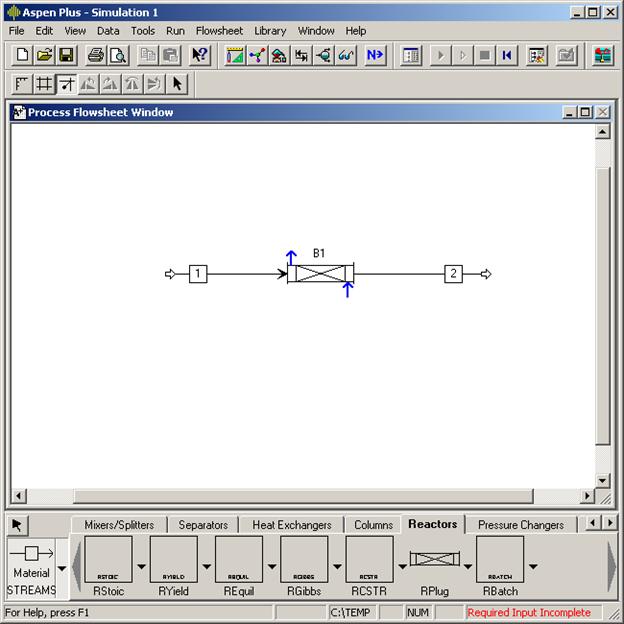Viewport: 624px width, 624px height.
Task: Switch to the Heat Exchangers tab
Action: [290, 525]
